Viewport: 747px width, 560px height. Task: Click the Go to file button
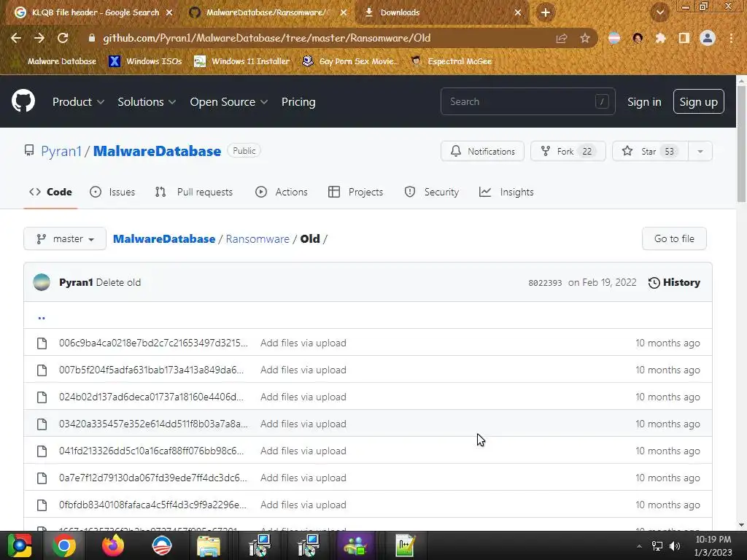tap(674, 238)
